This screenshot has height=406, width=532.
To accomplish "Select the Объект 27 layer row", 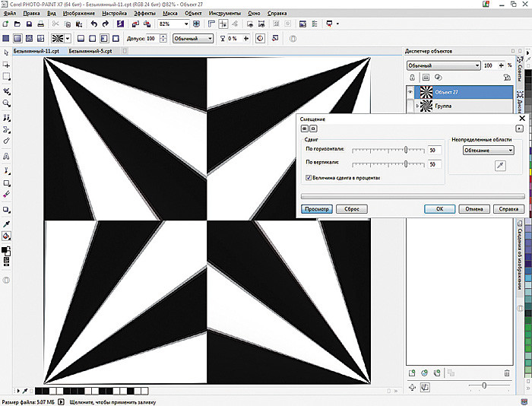I will point(460,92).
